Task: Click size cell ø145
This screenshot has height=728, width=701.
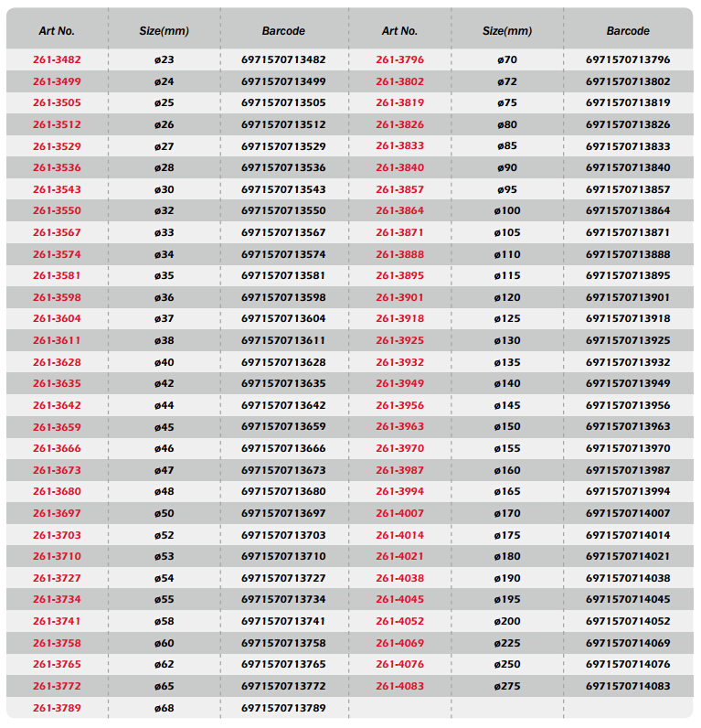Action: [507, 405]
